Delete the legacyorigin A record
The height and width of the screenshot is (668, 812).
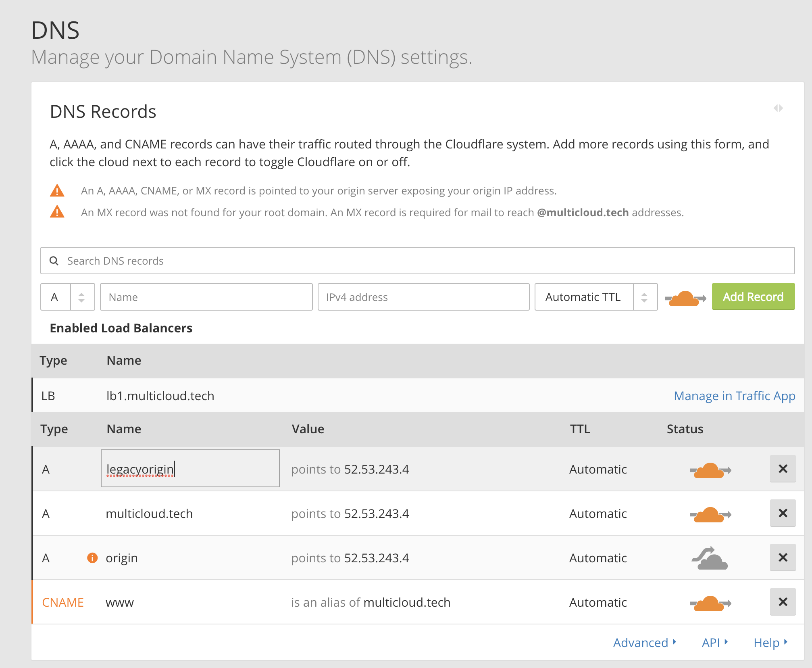(x=783, y=469)
